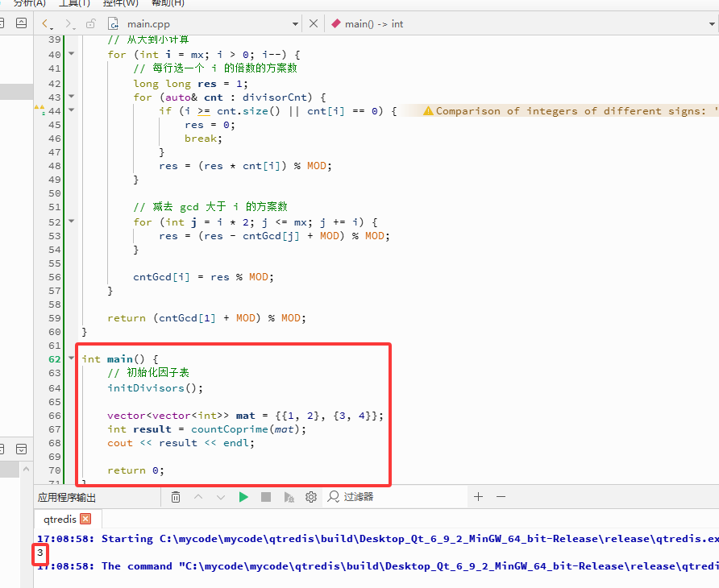Open the 控件(W) menu
This screenshot has width=719, height=588.
[x=121, y=3]
